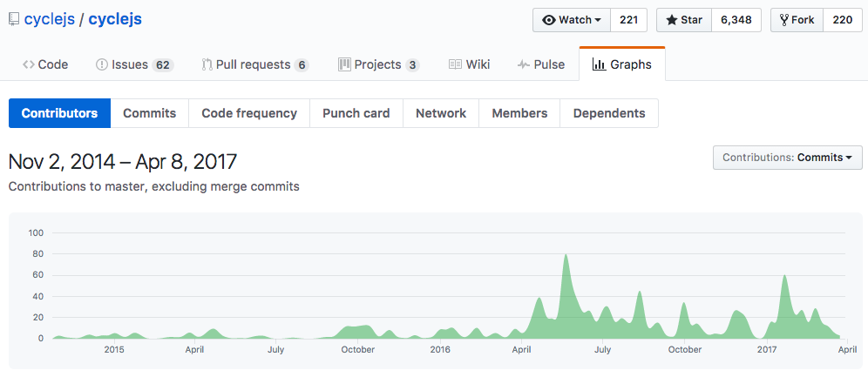Click the 2017 x-axis label
This screenshot has height=377, width=868.
coord(767,350)
